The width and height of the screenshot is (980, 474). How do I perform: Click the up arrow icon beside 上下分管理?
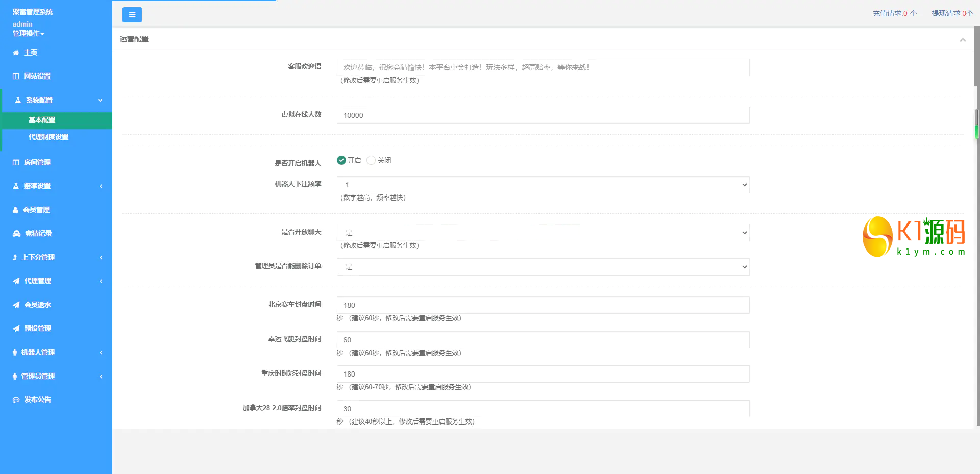15,257
